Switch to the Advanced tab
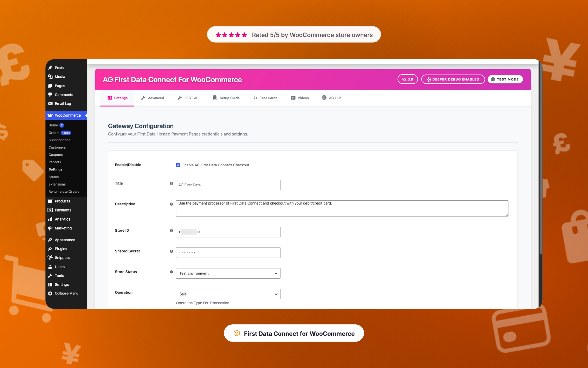 pyautogui.click(x=152, y=98)
